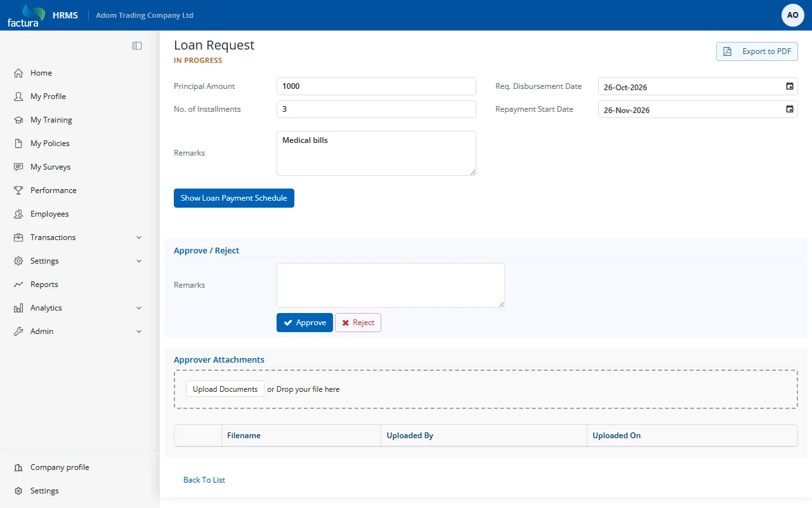
Task: Click the IN PROGRESS status label
Action: pos(198,61)
